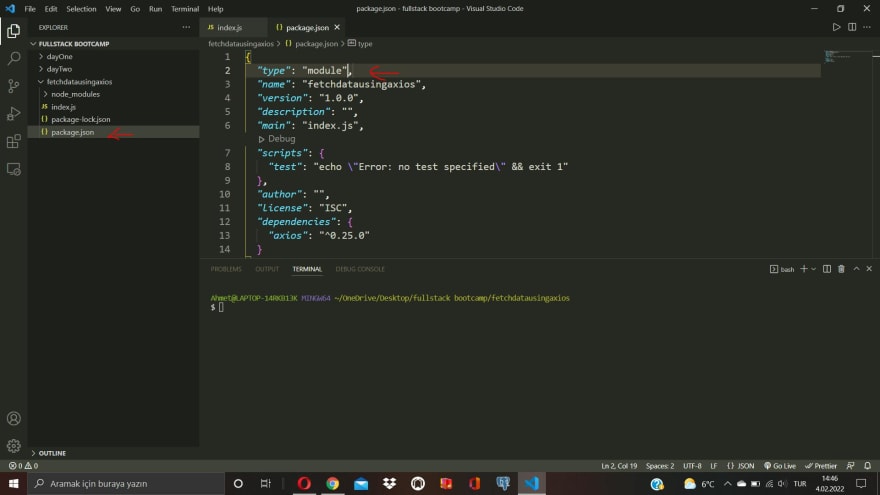Close the package.json editor tab
880x495 pixels.
pos(337,27)
